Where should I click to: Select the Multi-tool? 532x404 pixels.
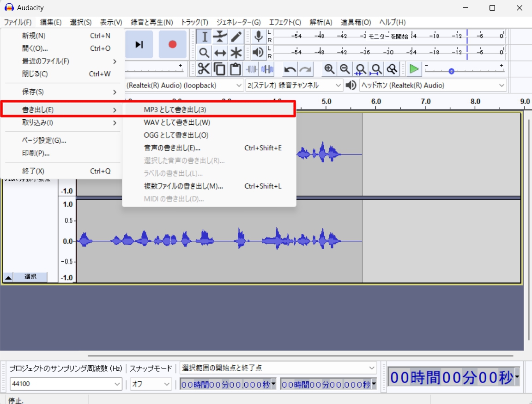(x=236, y=52)
